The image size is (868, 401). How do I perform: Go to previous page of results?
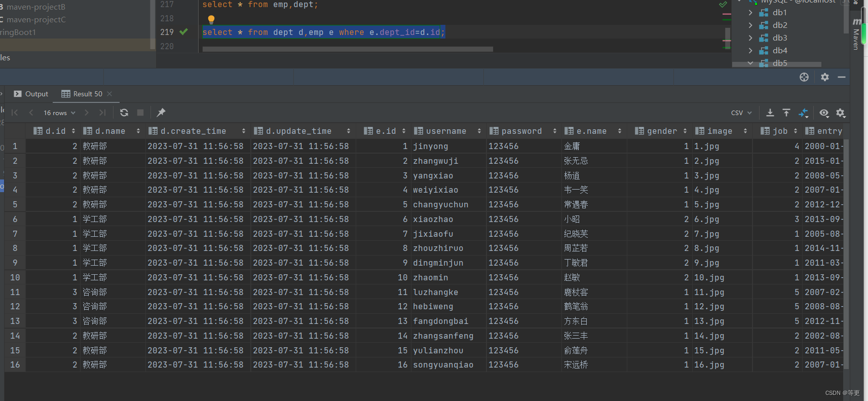point(31,113)
